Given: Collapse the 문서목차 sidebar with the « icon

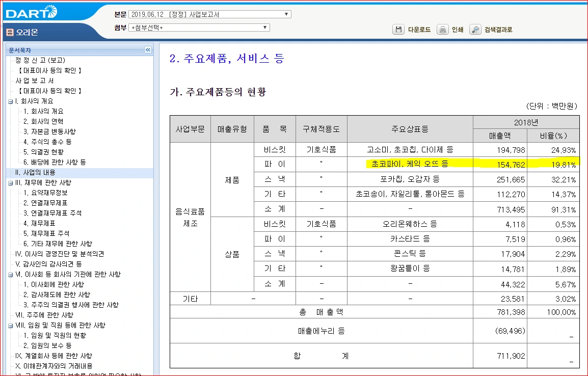Looking at the screenshot, I should 148,50.
